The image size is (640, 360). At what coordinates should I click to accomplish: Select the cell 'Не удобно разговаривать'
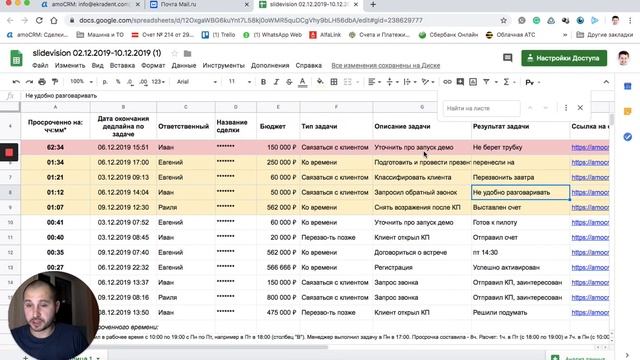click(x=520, y=192)
